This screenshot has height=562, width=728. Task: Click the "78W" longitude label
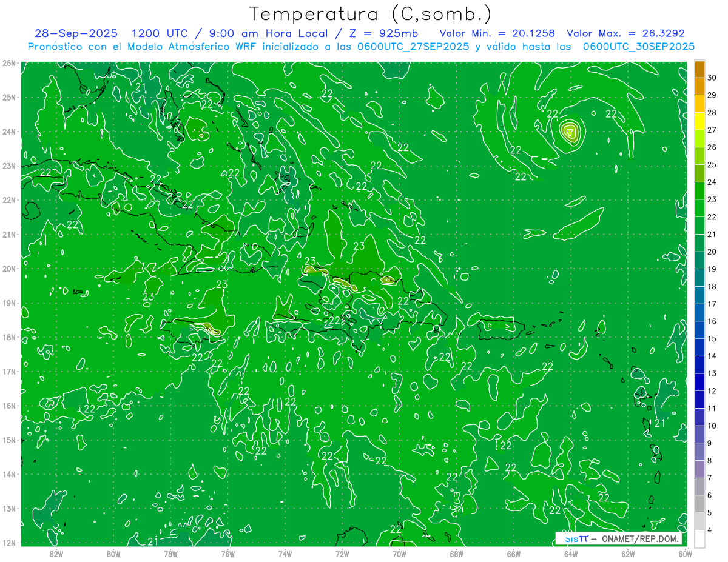click(x=170, y=554)
